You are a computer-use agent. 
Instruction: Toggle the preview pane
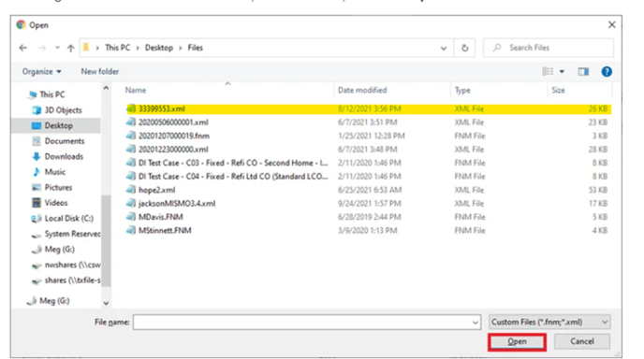pos(583,72)
